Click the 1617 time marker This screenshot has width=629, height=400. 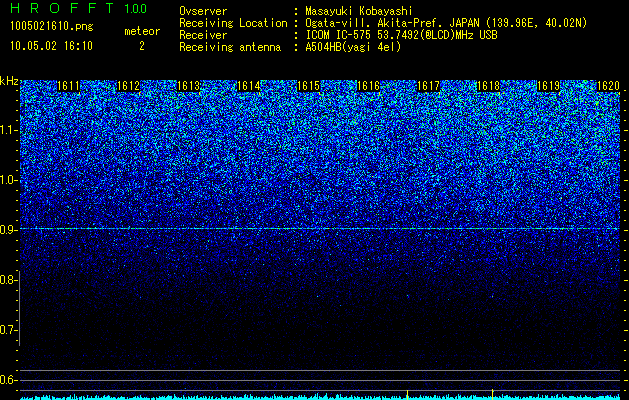pos(428,86)
